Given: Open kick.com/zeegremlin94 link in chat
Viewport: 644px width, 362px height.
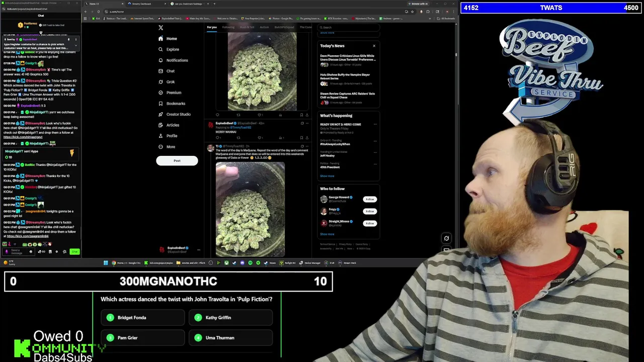Looking at the screenshot, I should click(x=28, y=236).
